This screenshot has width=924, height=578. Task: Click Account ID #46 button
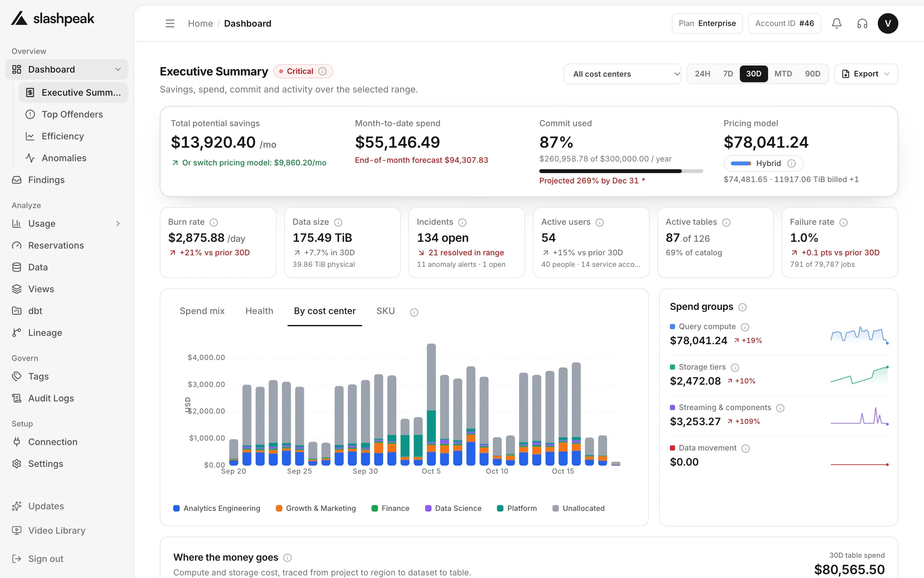pyautogui.click(x=785, y=23)
